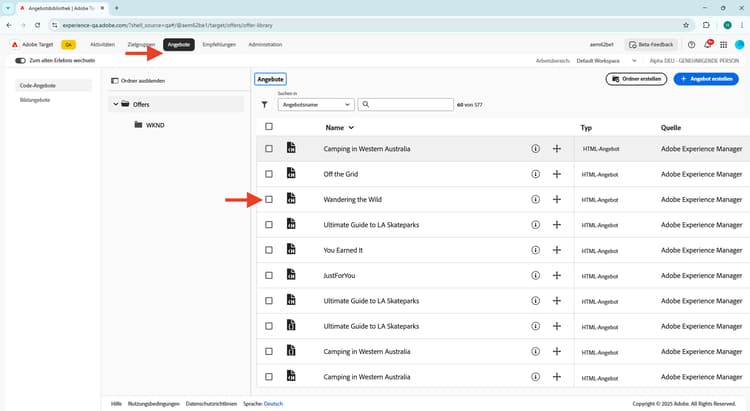Screen dimensions: 750x411
Task: Select the Angebote tab
Action: (179, 44)
